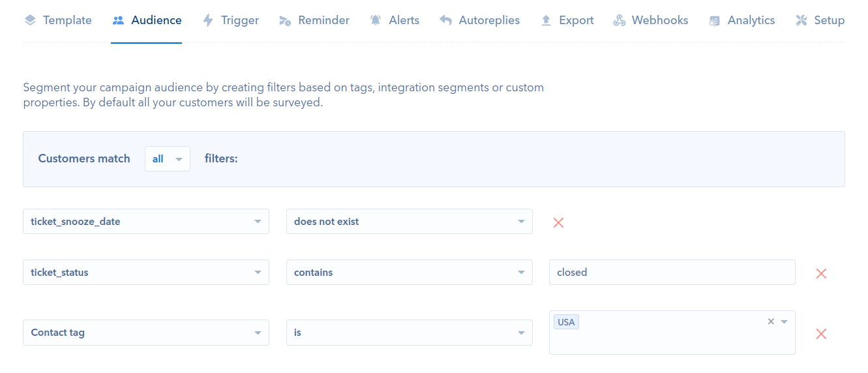
Task: Select the Export tab
Action: [x=567, y=20]
